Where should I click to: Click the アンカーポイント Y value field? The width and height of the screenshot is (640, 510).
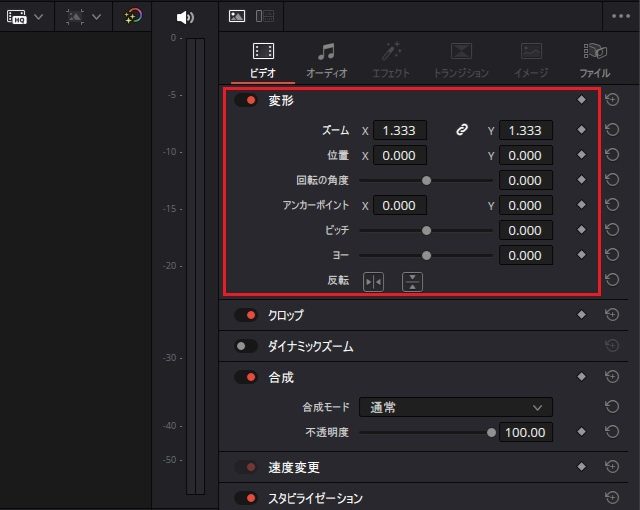coord(526,205)
